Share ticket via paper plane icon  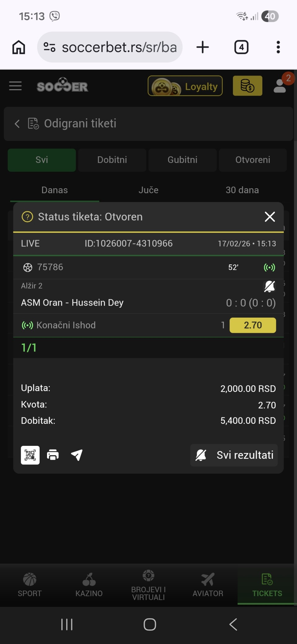click(x=77, y=455)
